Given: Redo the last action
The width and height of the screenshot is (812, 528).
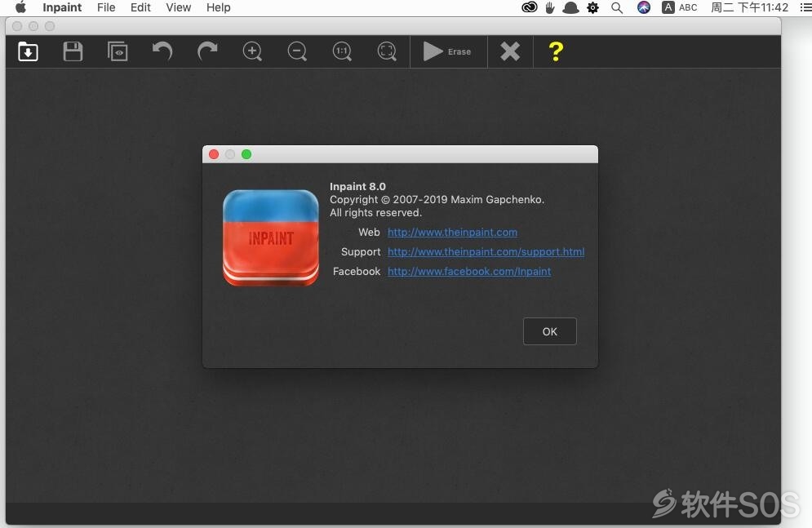Looking at the screenshot, I should 207,51.
